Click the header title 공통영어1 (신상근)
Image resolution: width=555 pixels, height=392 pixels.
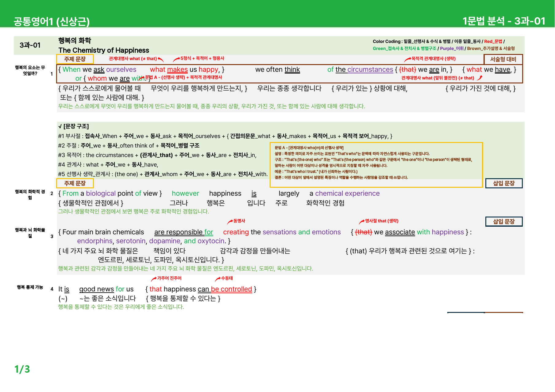pos(52,21)
